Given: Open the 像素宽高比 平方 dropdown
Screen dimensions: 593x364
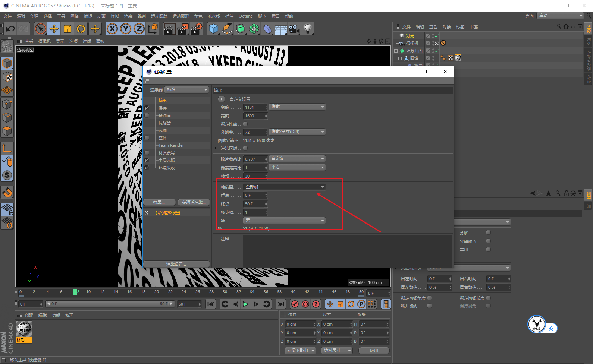Looking at the screenshot, I should (297, 167).
